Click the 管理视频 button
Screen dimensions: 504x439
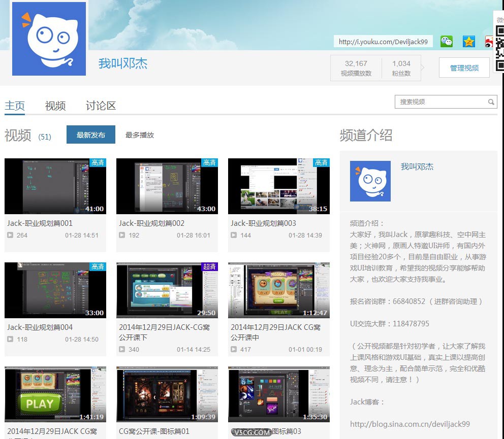(463, 67)
